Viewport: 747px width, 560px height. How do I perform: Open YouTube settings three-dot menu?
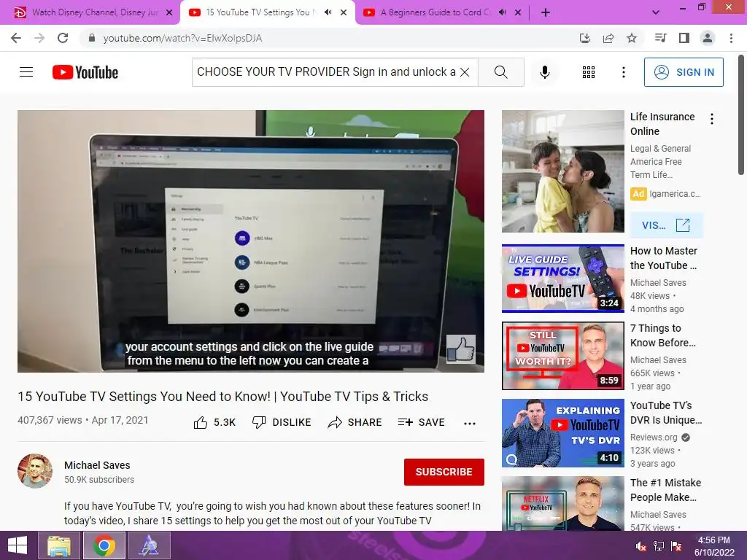(624, 72)
